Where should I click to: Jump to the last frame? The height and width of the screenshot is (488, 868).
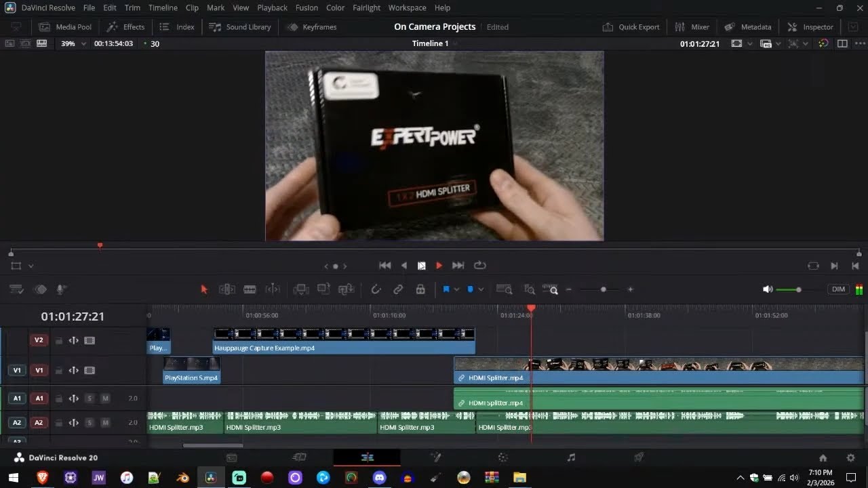458,266
